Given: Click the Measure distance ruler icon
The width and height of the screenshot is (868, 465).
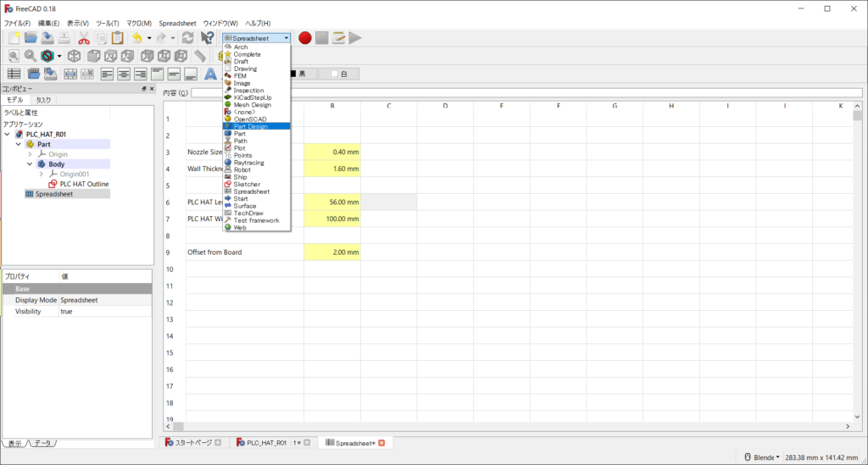Looking at the screenshot, I should pos(200,56).
